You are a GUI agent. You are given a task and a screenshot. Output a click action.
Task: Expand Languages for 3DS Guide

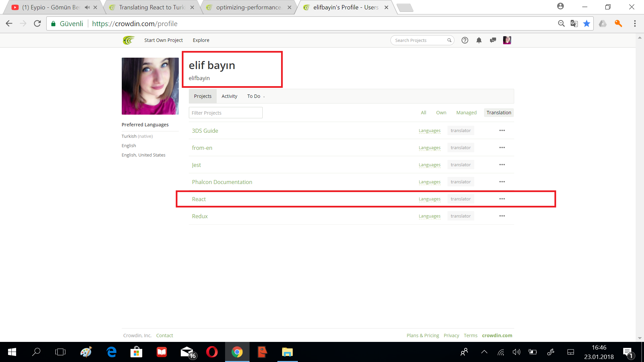pyautogui.click(x=430, y=131)
